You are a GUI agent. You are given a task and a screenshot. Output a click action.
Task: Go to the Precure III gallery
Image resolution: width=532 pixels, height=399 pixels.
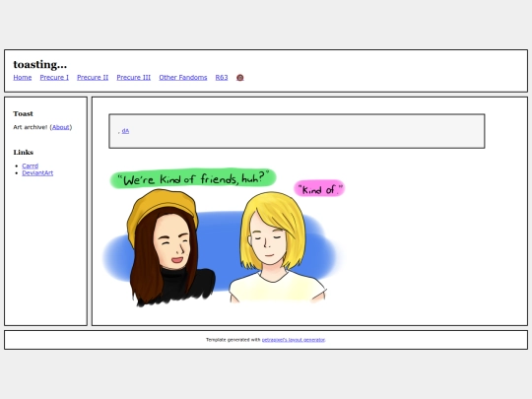pos(134,78)
